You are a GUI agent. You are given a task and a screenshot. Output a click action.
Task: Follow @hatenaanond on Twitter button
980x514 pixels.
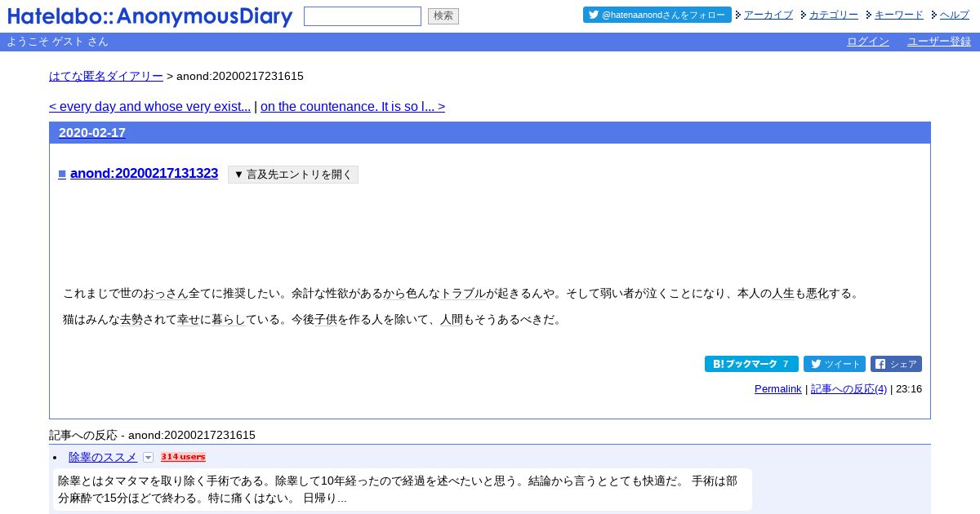[657, 15]
